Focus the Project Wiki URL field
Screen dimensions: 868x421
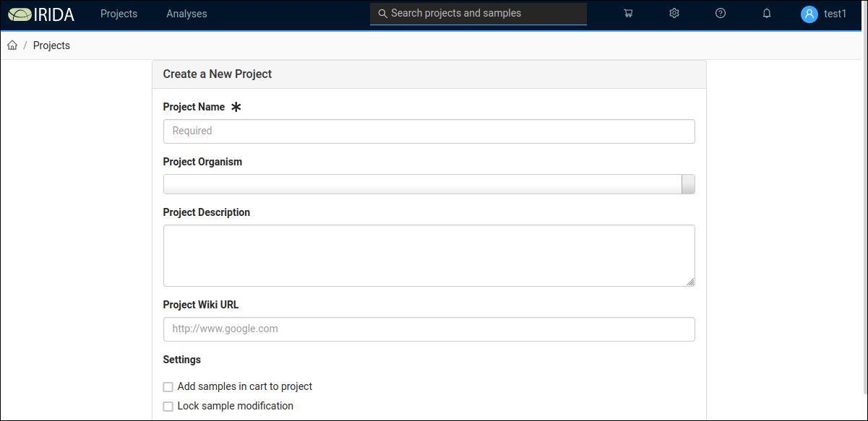click(x=429, y=329)
